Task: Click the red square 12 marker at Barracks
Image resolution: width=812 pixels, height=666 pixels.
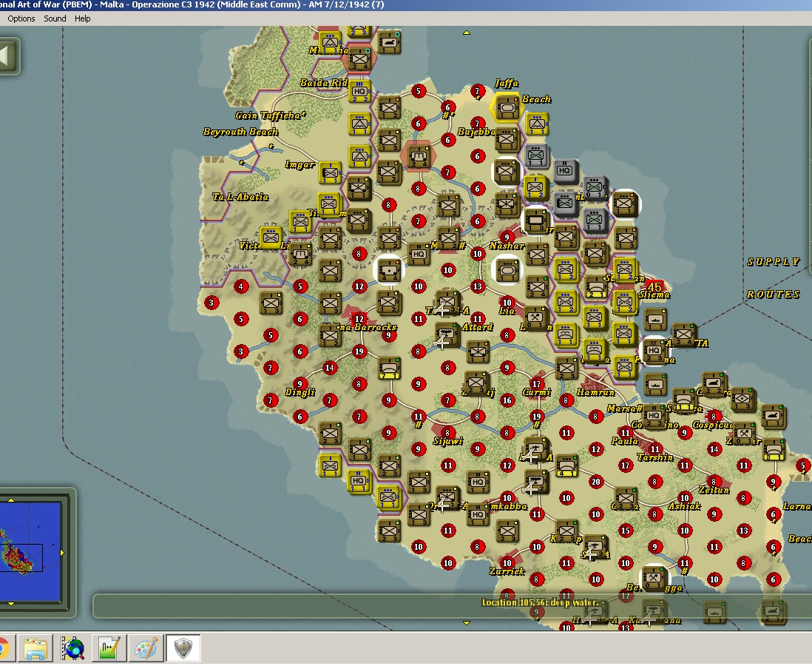Action: click(359, 318)
